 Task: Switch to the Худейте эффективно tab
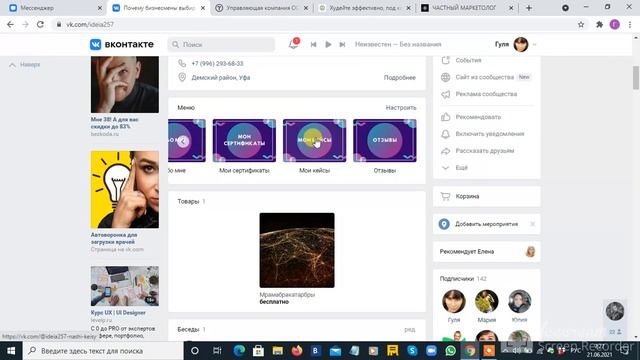click(364, 8)
